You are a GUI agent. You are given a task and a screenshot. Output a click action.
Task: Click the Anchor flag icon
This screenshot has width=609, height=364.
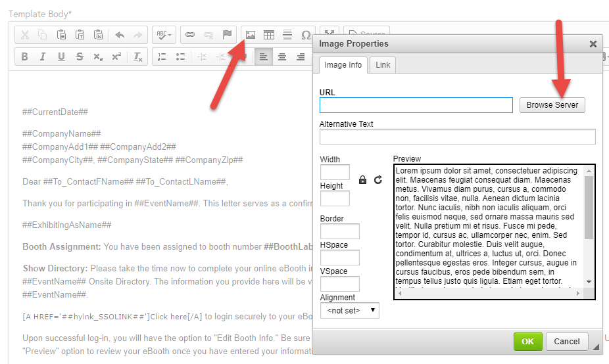(227, 35)
